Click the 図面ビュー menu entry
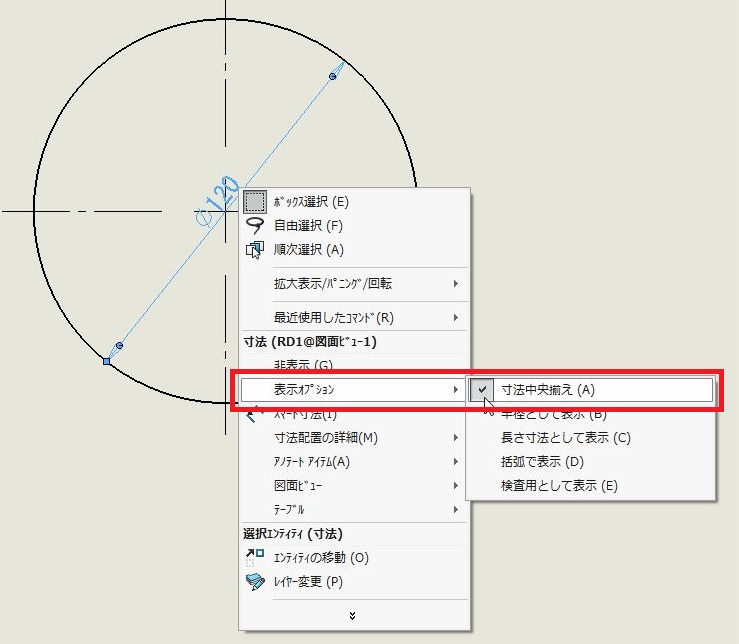 pos(298,486)
